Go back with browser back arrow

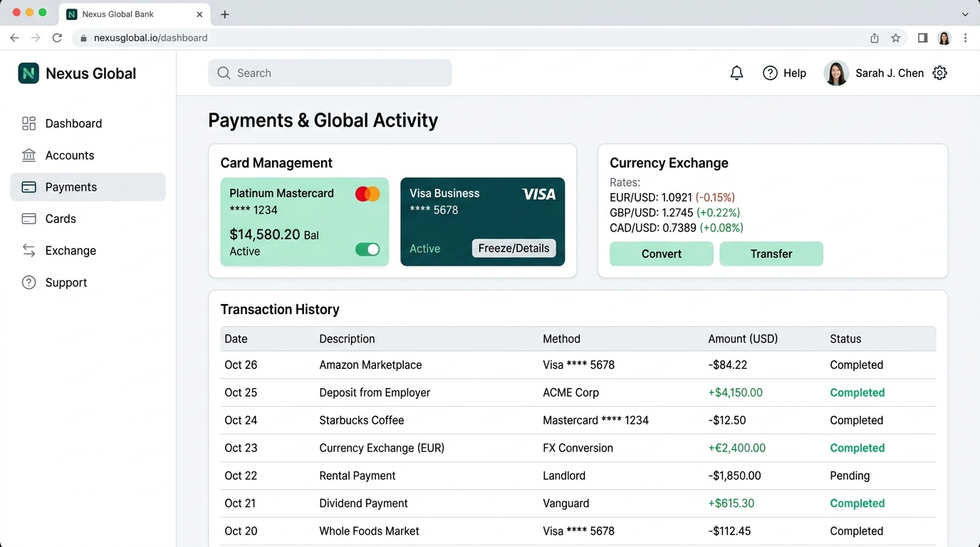tap(14, 38)
